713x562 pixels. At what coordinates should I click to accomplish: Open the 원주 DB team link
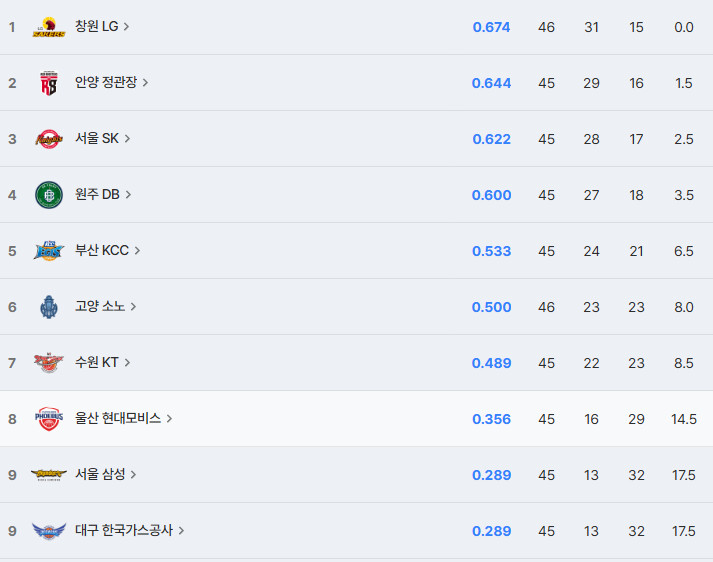coord(97,194)
